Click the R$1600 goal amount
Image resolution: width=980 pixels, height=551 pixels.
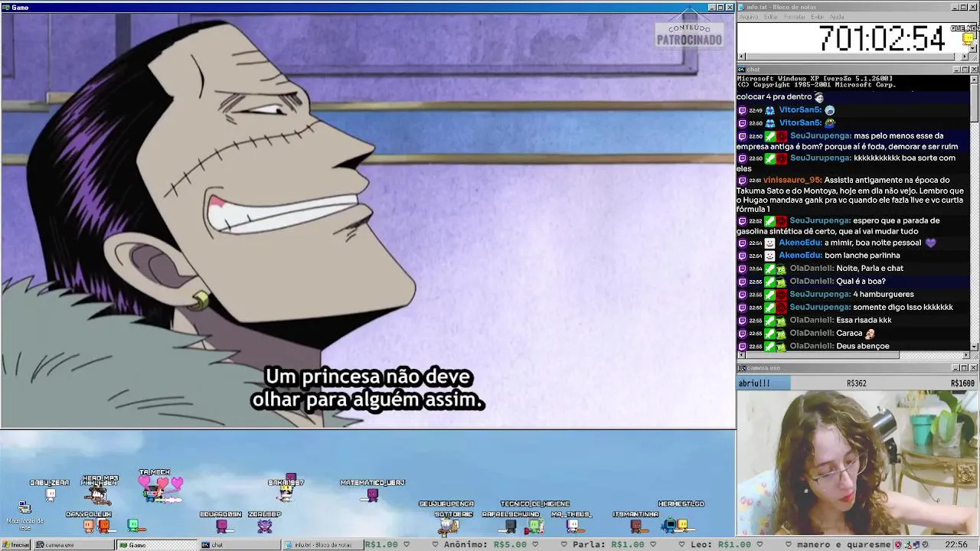click(x=962, y=383)
